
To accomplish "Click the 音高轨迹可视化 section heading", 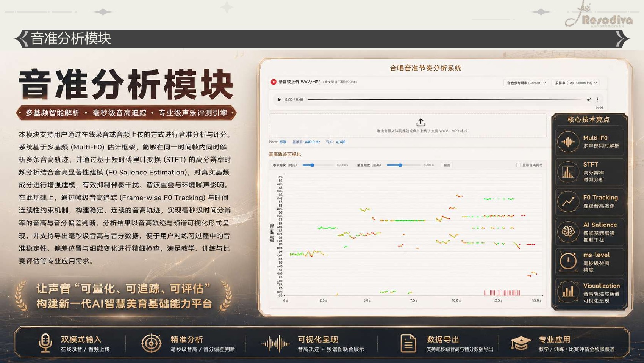I will coord(284,154).
